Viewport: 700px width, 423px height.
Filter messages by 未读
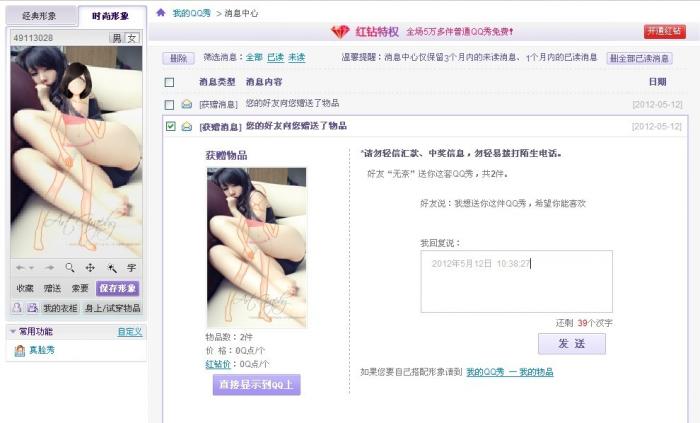[x=296, y=57]
